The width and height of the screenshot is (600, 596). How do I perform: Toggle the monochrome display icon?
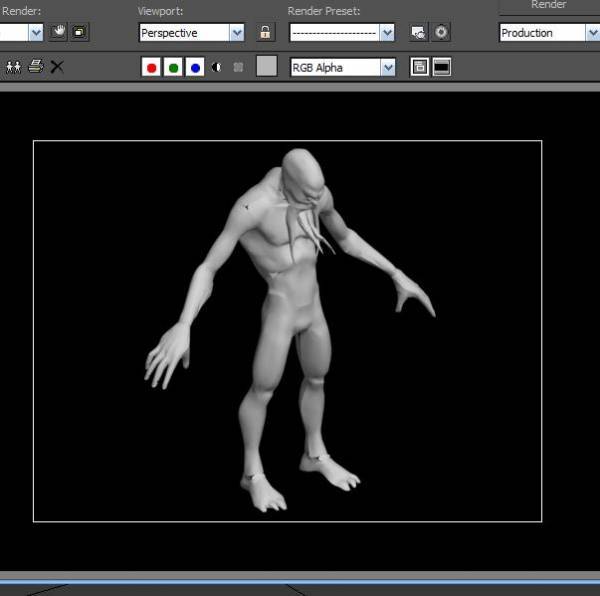click(x=238, y=67)
